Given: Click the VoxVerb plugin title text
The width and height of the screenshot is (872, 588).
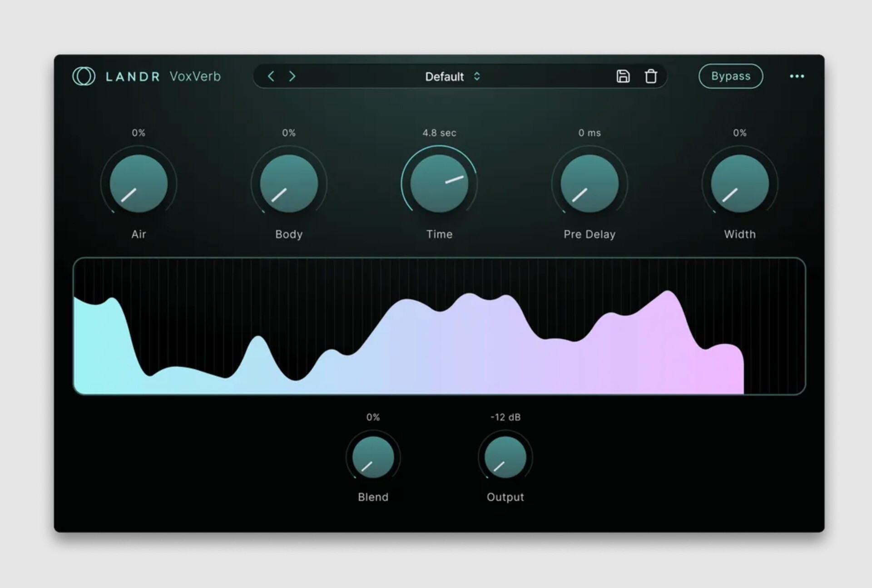Looking at the screenshot, I should click(x=195, y=76).
